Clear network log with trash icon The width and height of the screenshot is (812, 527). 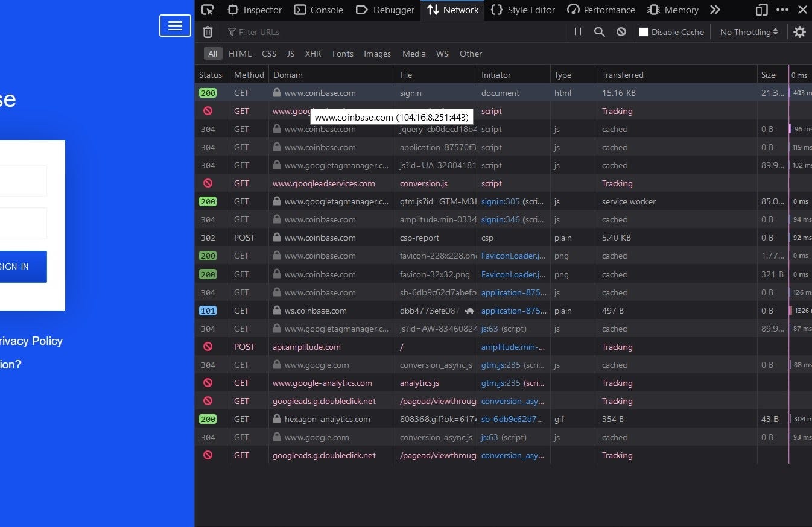(208, 32)
